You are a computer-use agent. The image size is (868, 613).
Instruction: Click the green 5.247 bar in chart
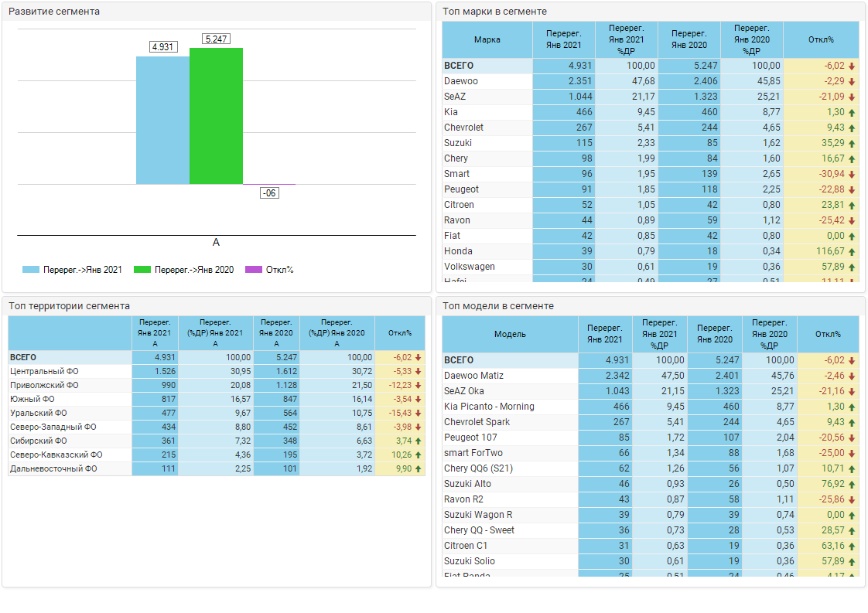(216, 116)
